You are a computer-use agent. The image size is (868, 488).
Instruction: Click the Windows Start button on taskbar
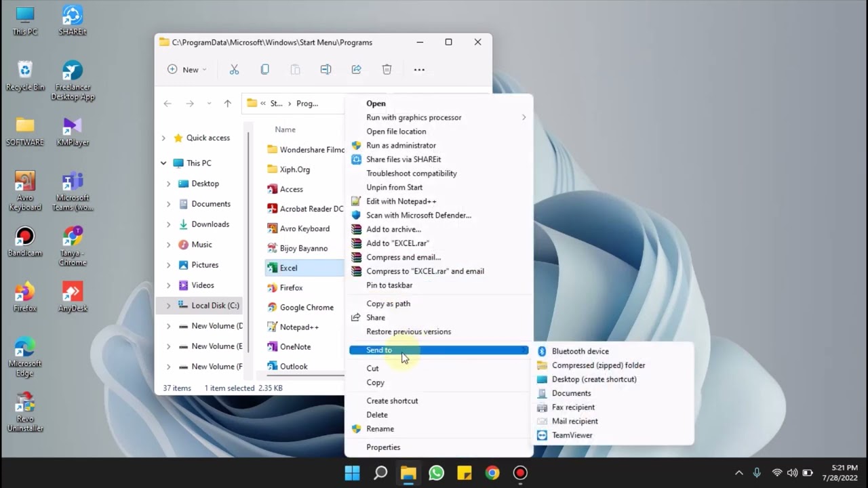pyautogui.click(x=352, y=472)
